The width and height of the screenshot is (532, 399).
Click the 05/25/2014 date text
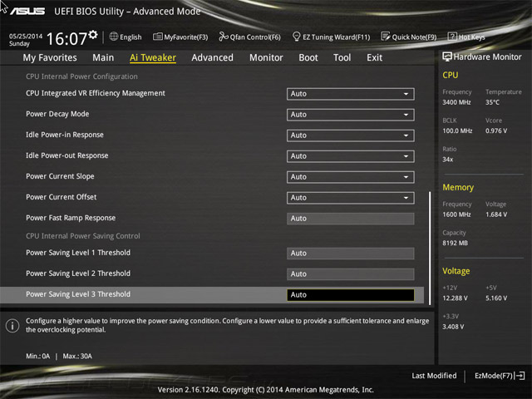(26, 36)
